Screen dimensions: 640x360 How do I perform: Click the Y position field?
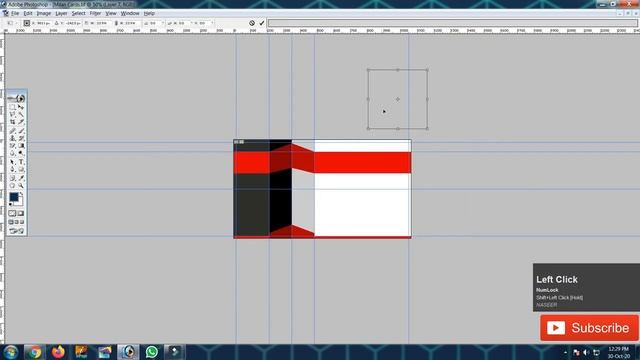click(x=73, y=23)
